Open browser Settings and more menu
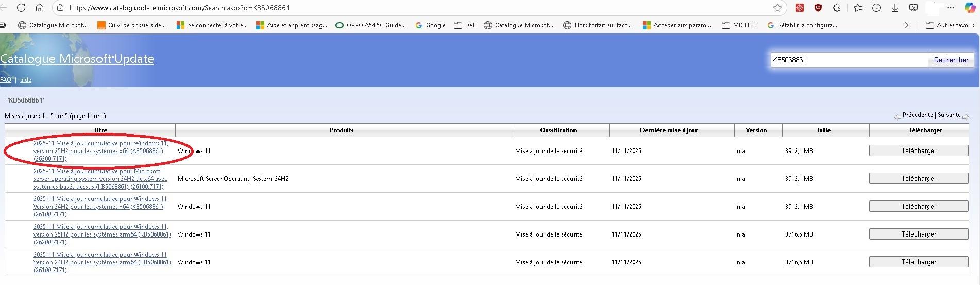 [951, 8]
